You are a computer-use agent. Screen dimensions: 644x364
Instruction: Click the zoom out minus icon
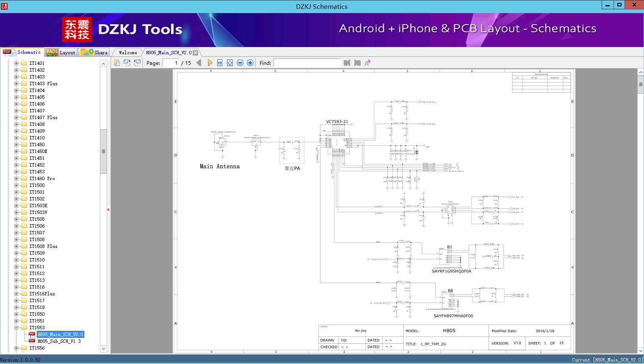tap(240, 63)
